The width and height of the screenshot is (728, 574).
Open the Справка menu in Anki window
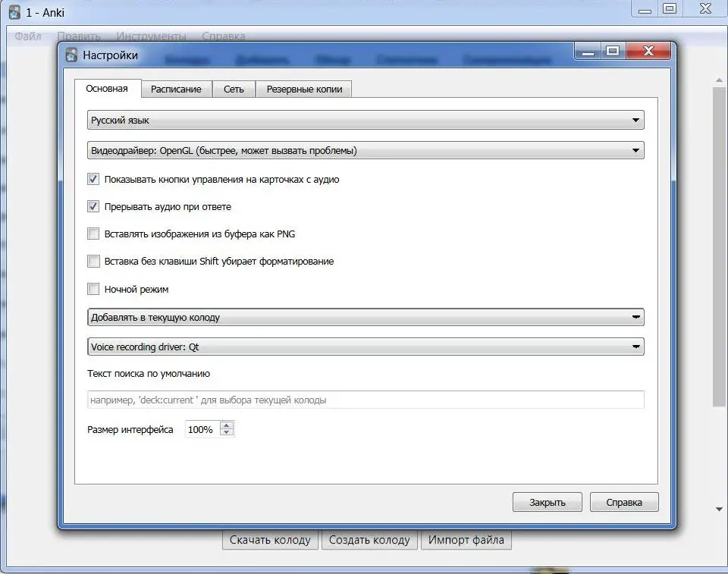(223, 36)
